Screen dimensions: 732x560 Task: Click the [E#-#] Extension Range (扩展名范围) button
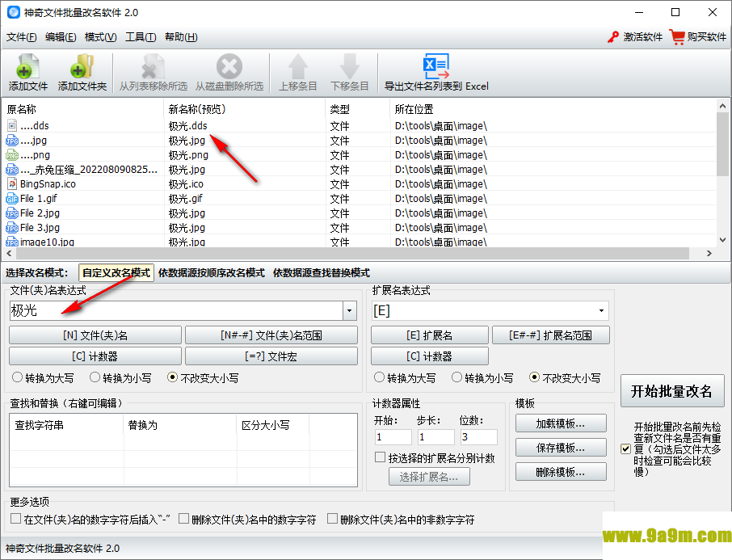(x=551, y=335)
